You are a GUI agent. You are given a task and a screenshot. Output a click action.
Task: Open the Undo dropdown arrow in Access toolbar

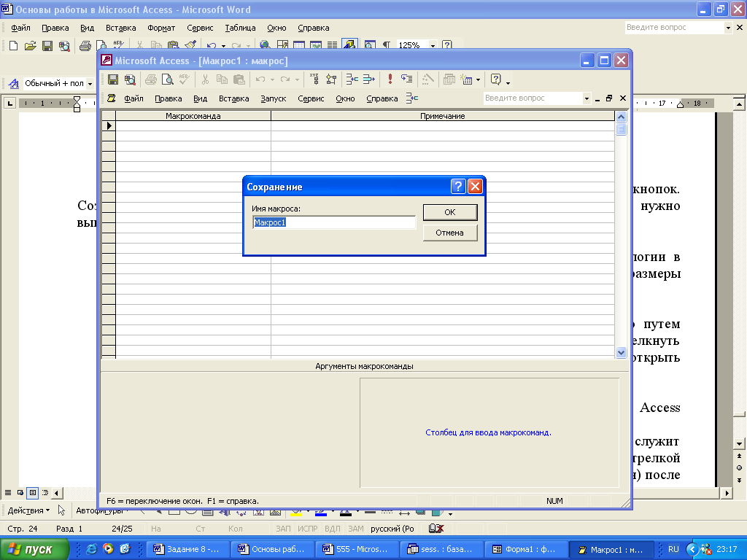[x=273, y=80]
